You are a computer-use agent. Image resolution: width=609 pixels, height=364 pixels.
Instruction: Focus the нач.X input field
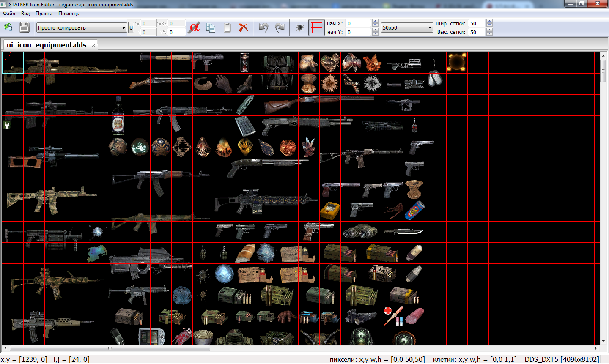(358, 24)
